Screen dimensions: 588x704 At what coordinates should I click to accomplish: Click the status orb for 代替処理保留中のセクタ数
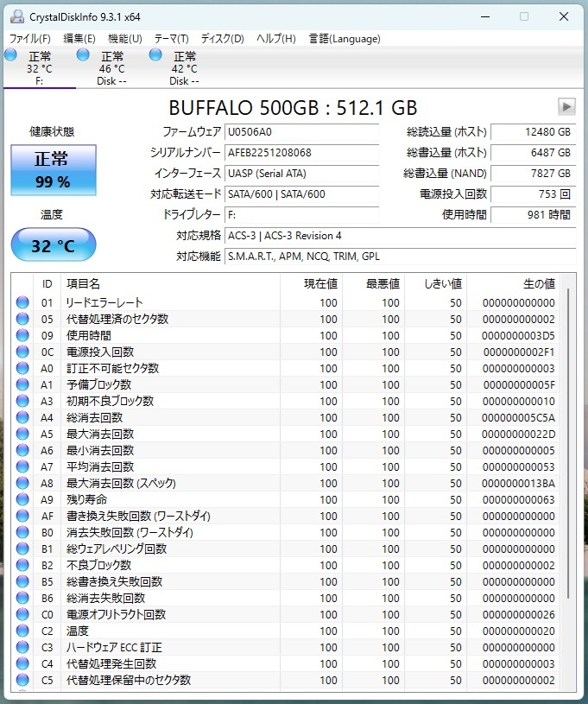click(x=22, y=680)
